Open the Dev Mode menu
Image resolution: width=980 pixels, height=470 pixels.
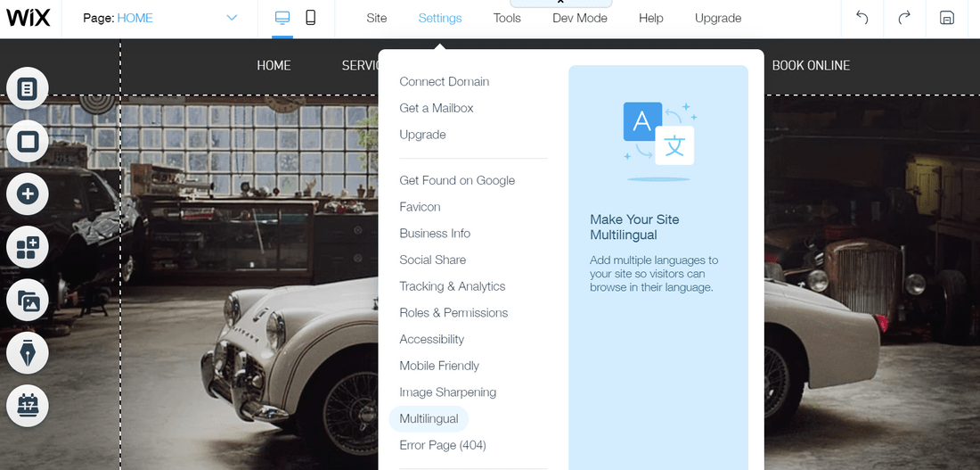(x=580, y=18)
